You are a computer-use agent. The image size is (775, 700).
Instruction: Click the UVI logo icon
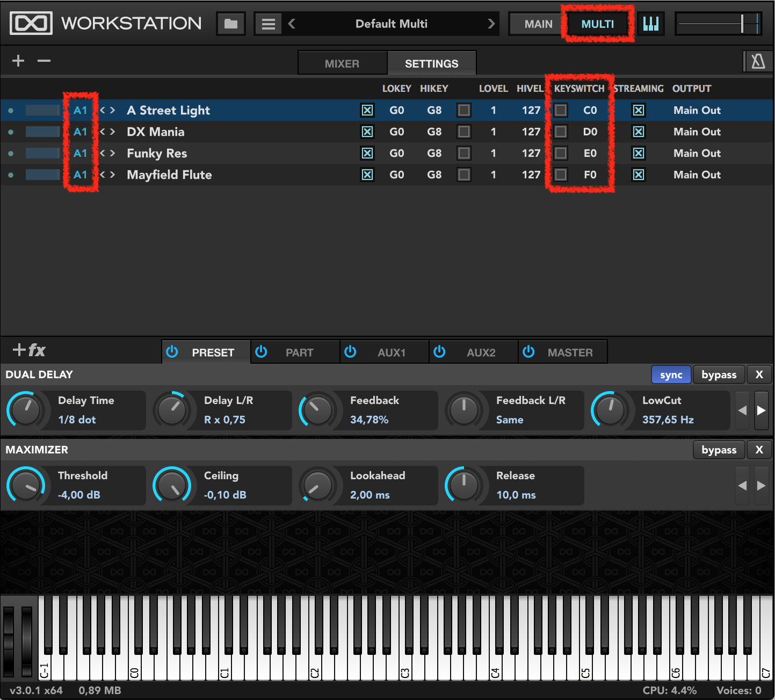click(x=31, y=24)
